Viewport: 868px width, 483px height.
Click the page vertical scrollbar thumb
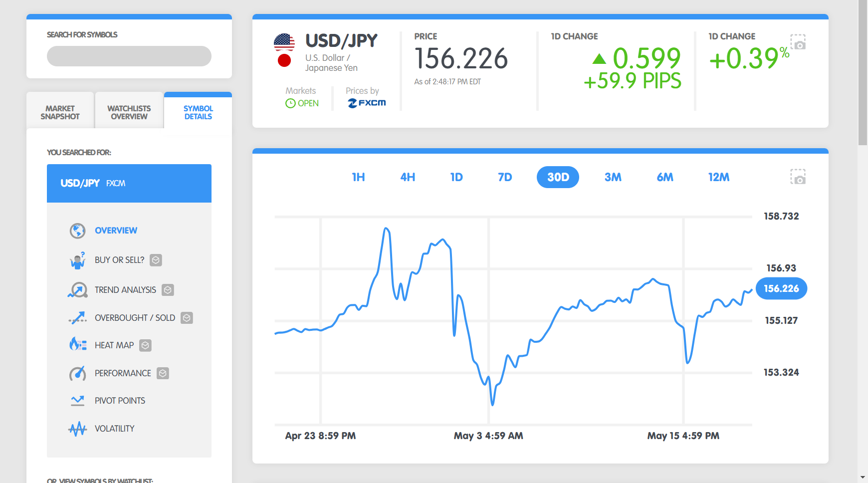pos(863,75)
